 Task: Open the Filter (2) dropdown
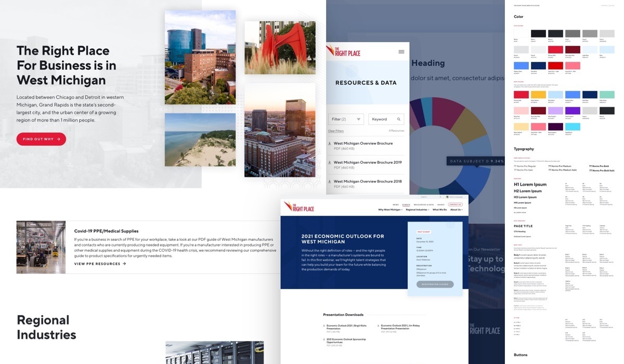[x=346, y=119]
